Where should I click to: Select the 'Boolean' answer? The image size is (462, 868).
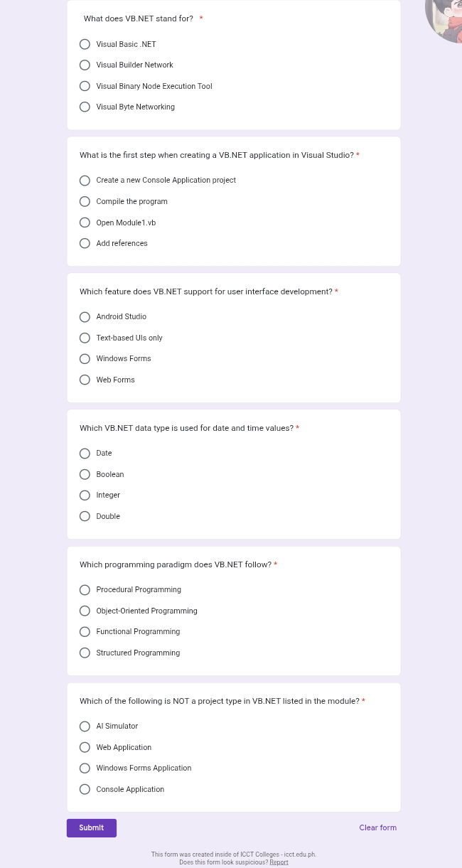[85, 475]
